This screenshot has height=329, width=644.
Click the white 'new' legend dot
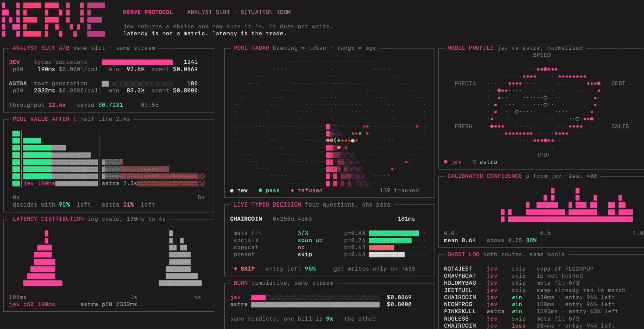232,191
